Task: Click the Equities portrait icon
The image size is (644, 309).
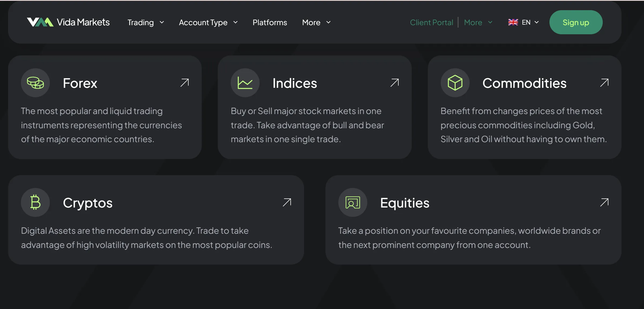Action: point(353,202)
